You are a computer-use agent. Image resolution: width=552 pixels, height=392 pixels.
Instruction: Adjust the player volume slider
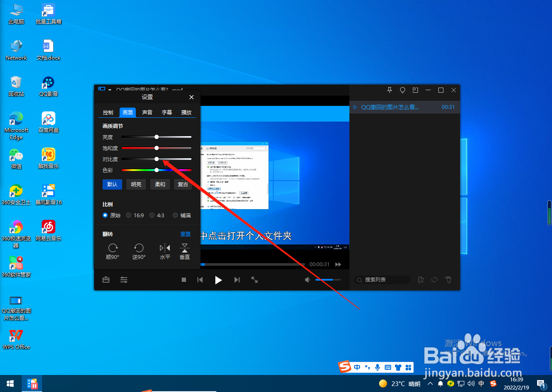(x=328, y=280)
